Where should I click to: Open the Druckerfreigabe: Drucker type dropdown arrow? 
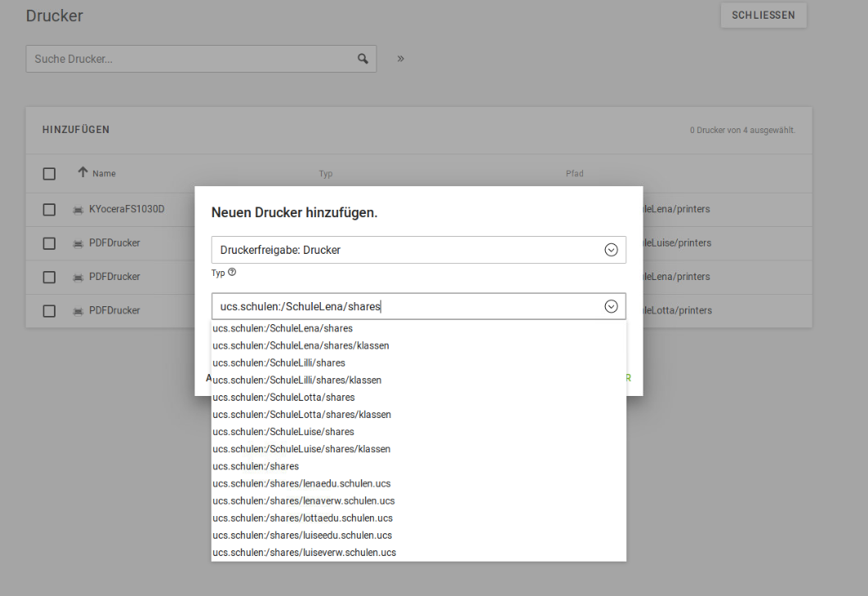click(x=610, y=250)
